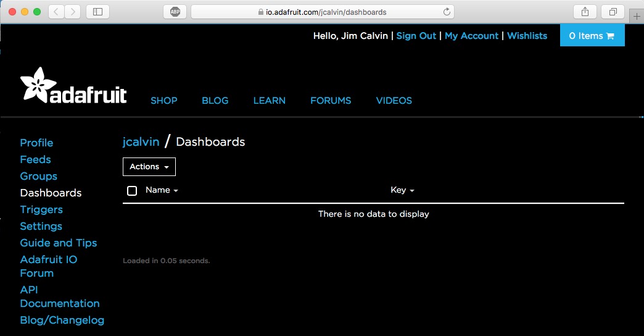
Task: Click the Sign Out link
Action: (416, 36)
